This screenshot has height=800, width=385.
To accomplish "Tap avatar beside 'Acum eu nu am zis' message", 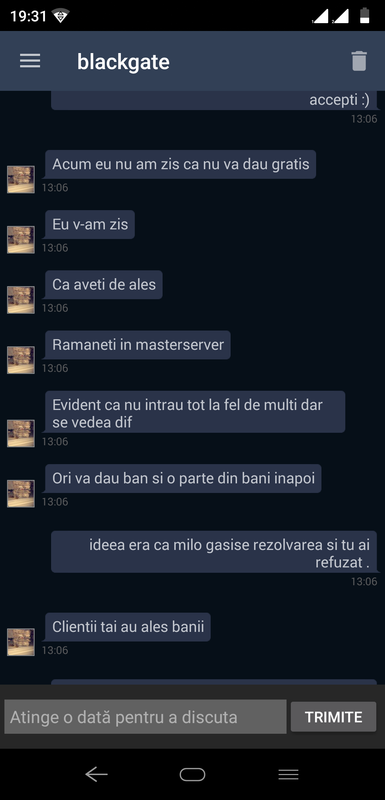I will (x=21, y=180).
